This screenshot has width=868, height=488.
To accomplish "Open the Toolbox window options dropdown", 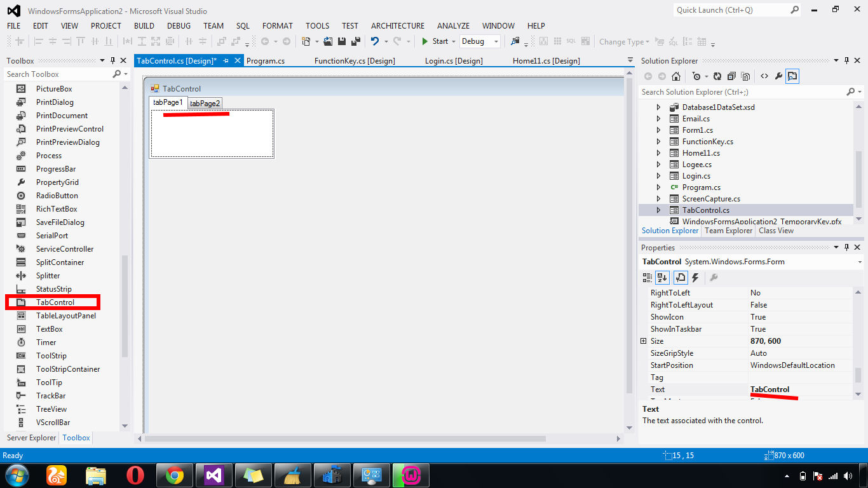I will (102, 61).
